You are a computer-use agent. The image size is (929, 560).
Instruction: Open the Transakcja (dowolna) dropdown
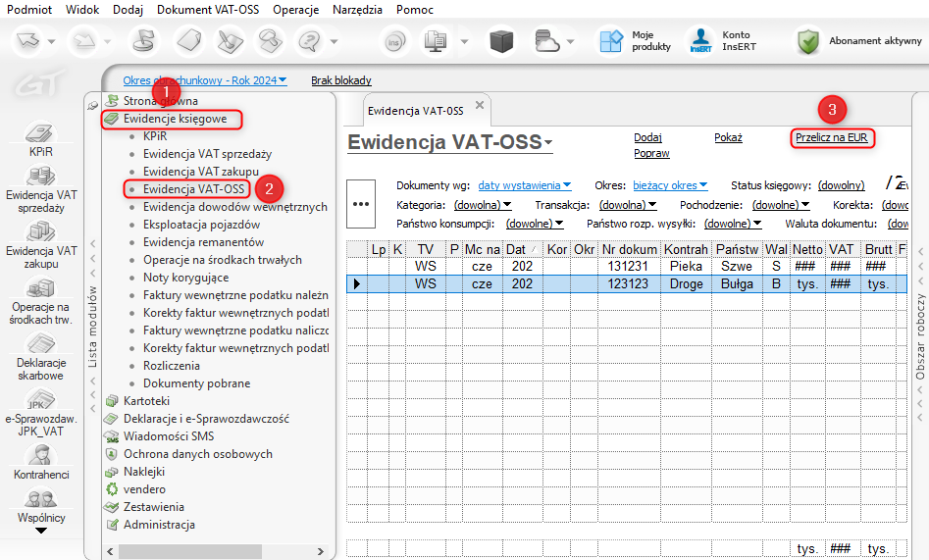628,205
